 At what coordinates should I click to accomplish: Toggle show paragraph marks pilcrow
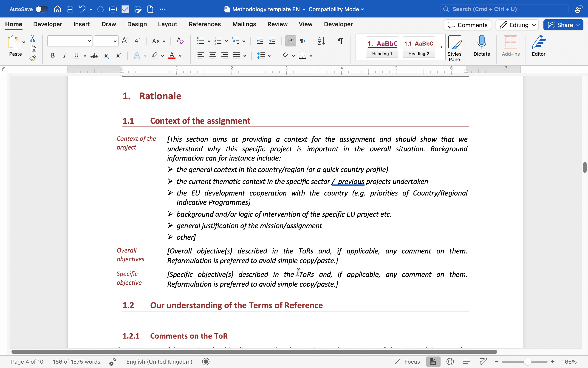click(x=340, y=41)
